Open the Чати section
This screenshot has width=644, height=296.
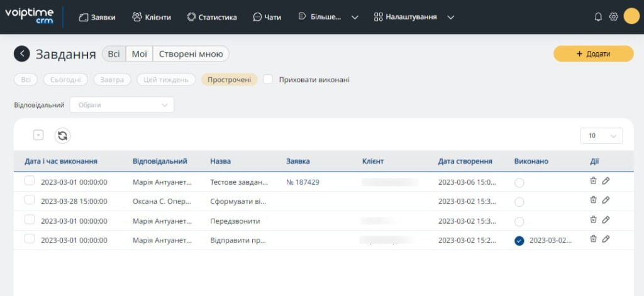coord(267,17)
